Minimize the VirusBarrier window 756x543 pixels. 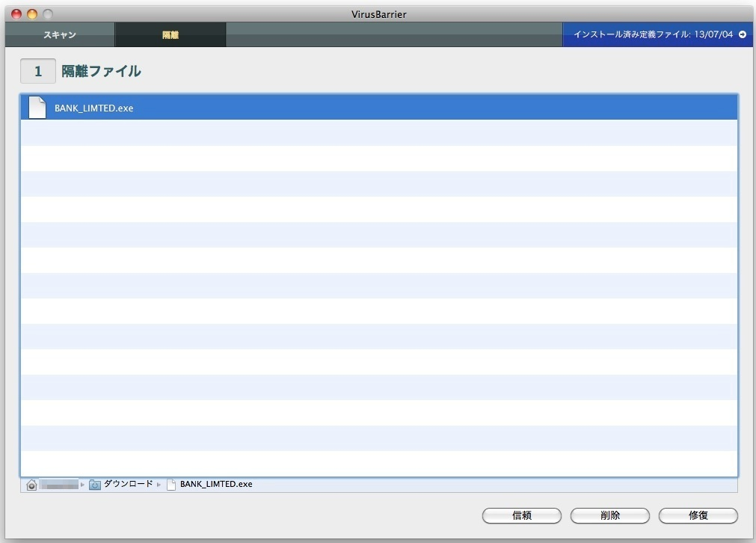[x=32, y=14]
